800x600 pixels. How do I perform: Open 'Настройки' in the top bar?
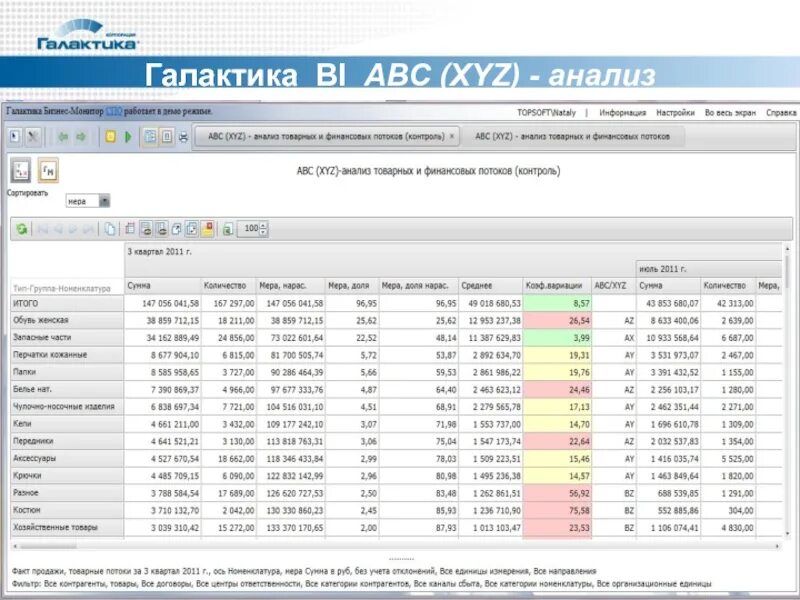tap(675, 113)
